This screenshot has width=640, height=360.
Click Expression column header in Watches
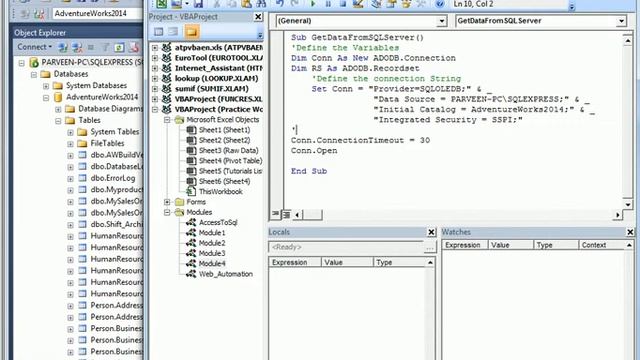pyautogui.click(x=465, y=245)
